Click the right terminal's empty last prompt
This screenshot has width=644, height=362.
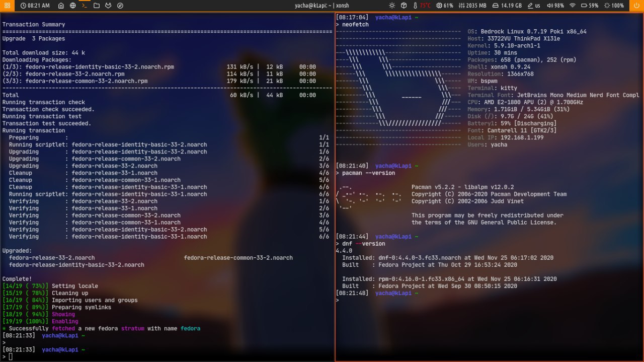[338, 300]
